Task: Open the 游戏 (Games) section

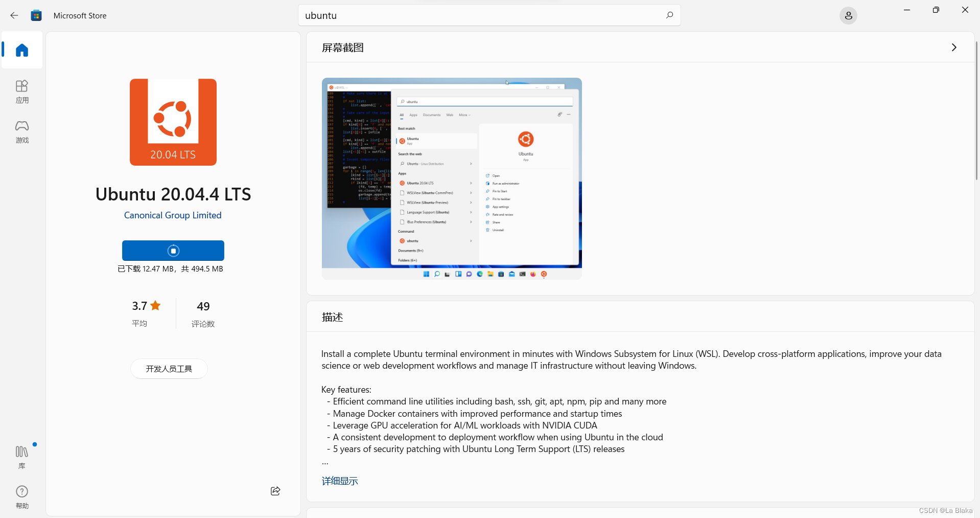Action: click(x=21, y=131)
